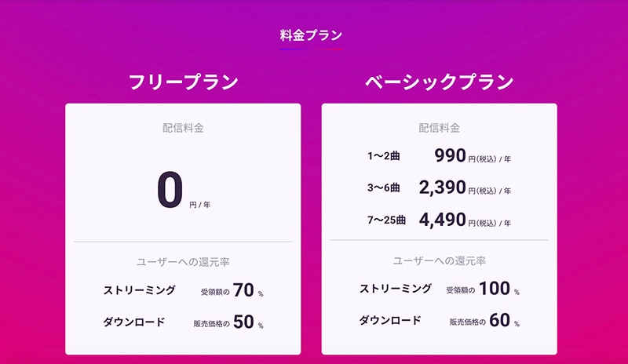Click the 4,490 円 yearly price
The image size is (628, 364).
(443, 220)
